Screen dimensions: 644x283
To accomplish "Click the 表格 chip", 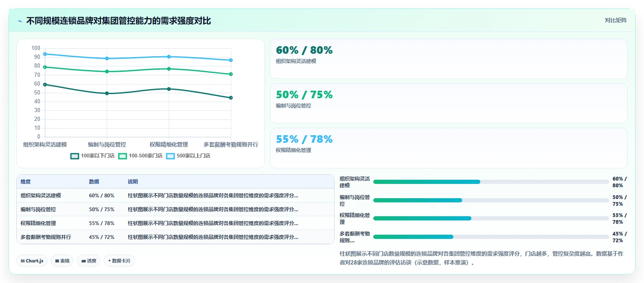I will [x=62, y=261].
